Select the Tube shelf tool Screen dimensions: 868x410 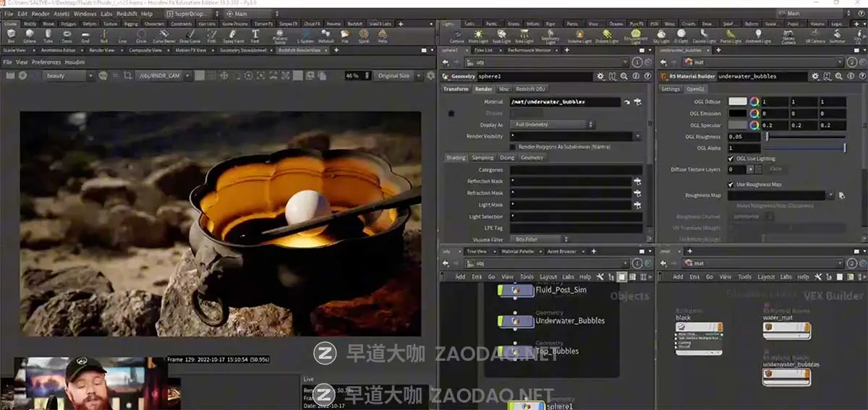48,36
